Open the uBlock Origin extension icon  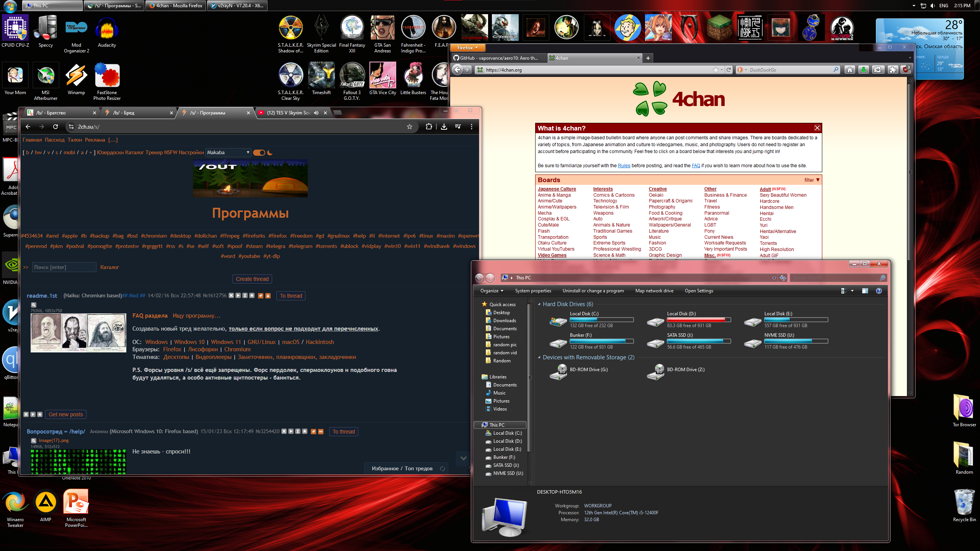[906, 69]
